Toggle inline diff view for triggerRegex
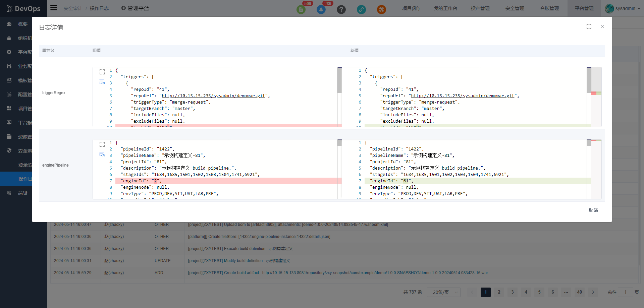Screen dimensions: 644x308 (102, 82)
